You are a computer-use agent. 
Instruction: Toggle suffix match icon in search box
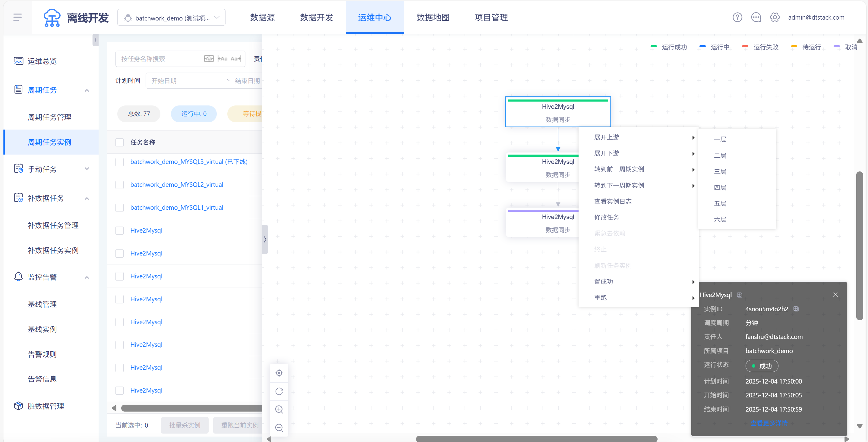pyautogui.click(x=236, y=59)
